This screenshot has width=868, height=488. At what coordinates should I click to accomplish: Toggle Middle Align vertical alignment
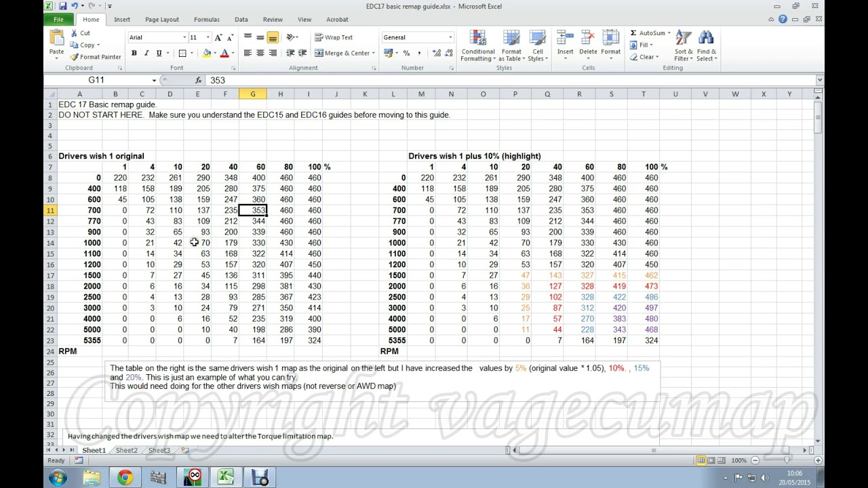point(260,37)
